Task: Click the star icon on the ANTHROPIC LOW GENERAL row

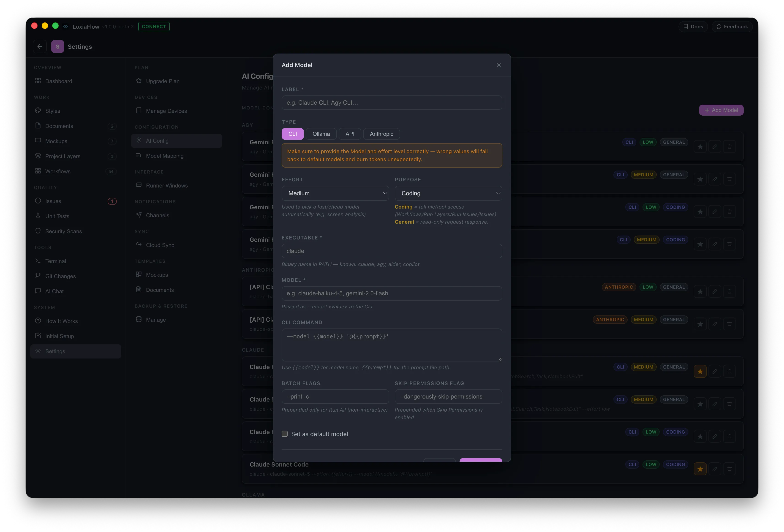Action: 700,292
